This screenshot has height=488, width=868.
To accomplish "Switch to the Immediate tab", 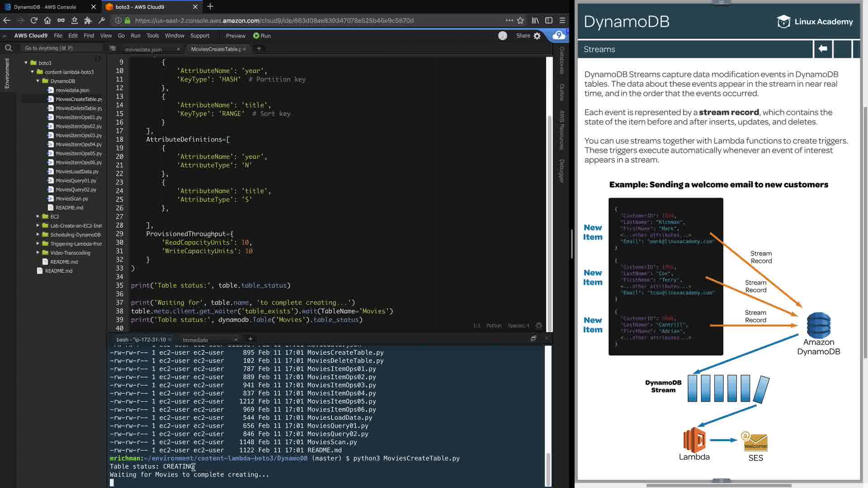I will 195,340.
